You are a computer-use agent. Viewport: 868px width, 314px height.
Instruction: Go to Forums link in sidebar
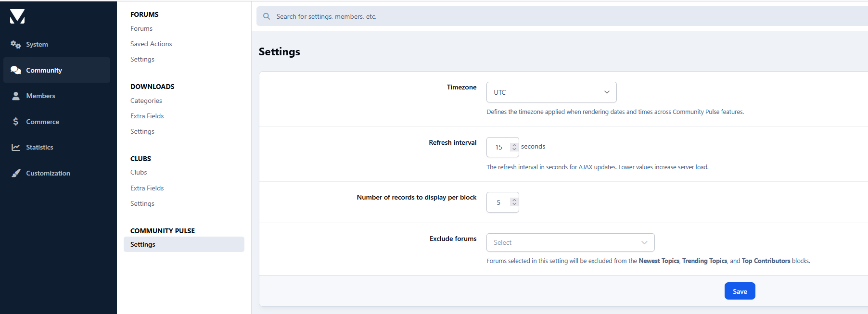click(141, 29)
